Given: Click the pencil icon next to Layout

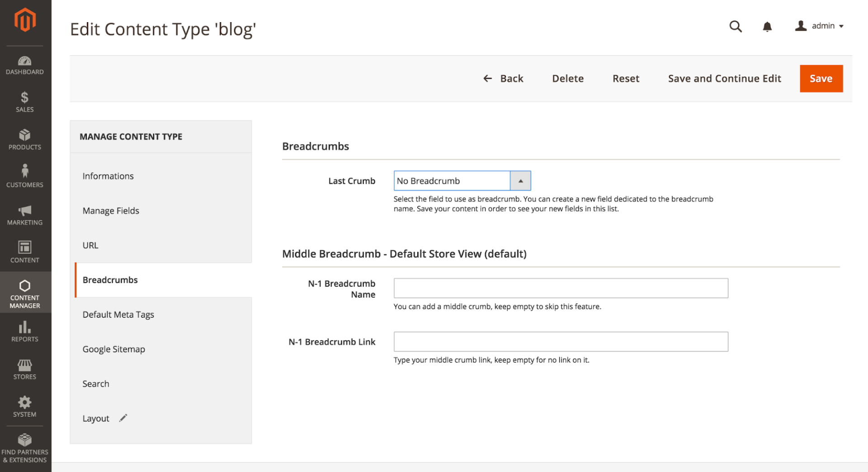Looking at the screenshot, I should pyautogui.click(x=123, y=418).
